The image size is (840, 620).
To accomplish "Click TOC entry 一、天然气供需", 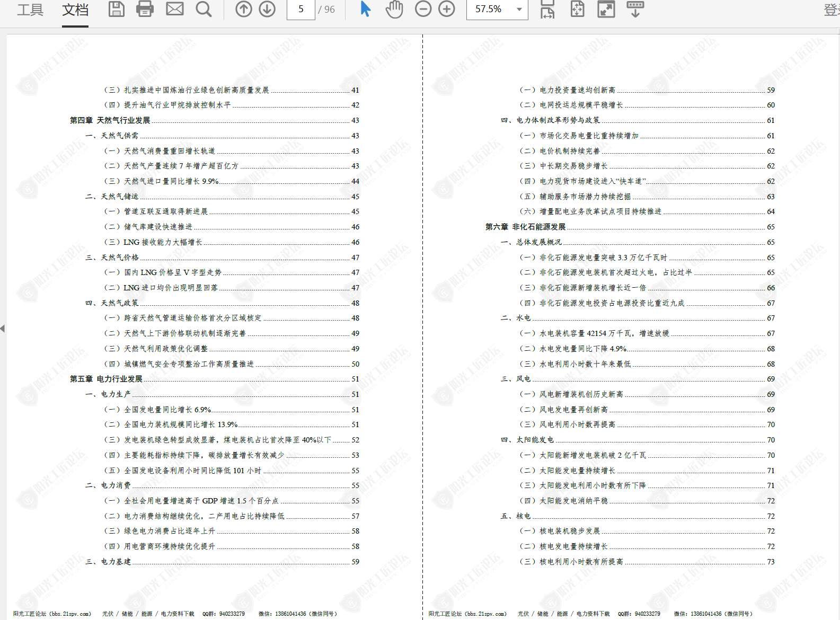I will pyautogui.click(x=222, y=136).
